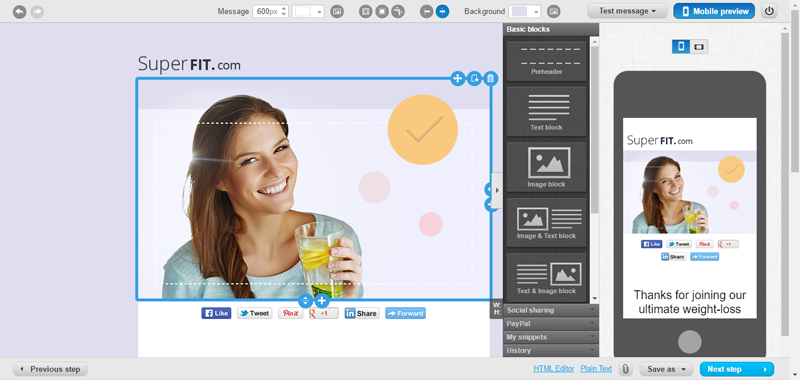Click the Basic blocks panel header
800x380 pixels.
[x=551, y=29]
